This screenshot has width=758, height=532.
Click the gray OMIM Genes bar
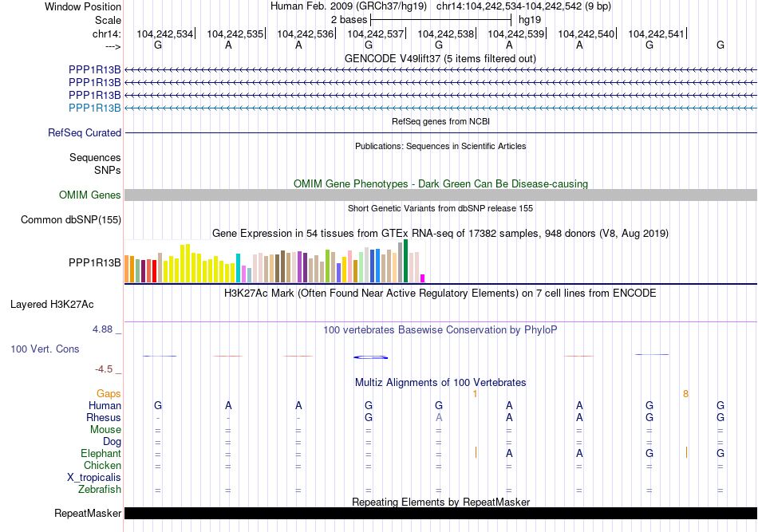pos(440,195)
